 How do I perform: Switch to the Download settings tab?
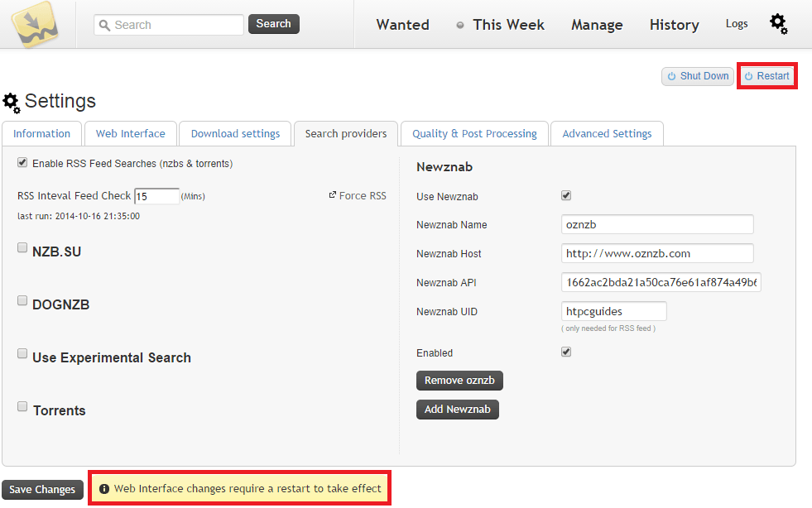236,133
